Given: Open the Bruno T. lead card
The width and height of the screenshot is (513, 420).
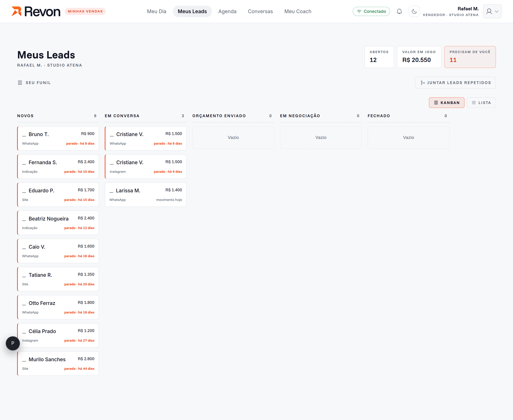Looking at the screenshot, I should [x=58, y=138].
